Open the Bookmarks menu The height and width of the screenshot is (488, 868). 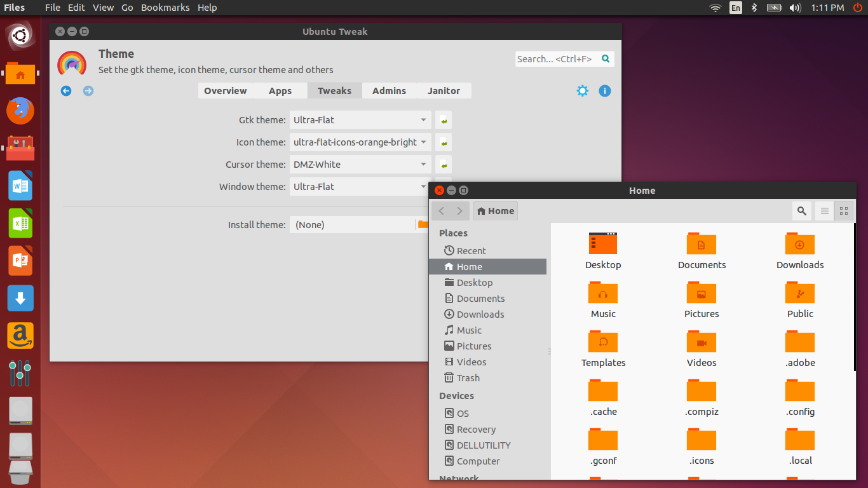tap(165, 8)
